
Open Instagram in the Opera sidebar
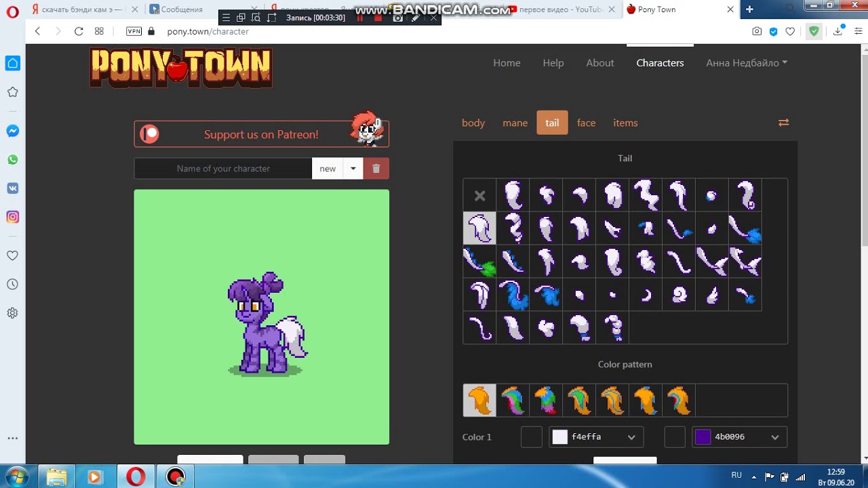click(x=12, y=217)
